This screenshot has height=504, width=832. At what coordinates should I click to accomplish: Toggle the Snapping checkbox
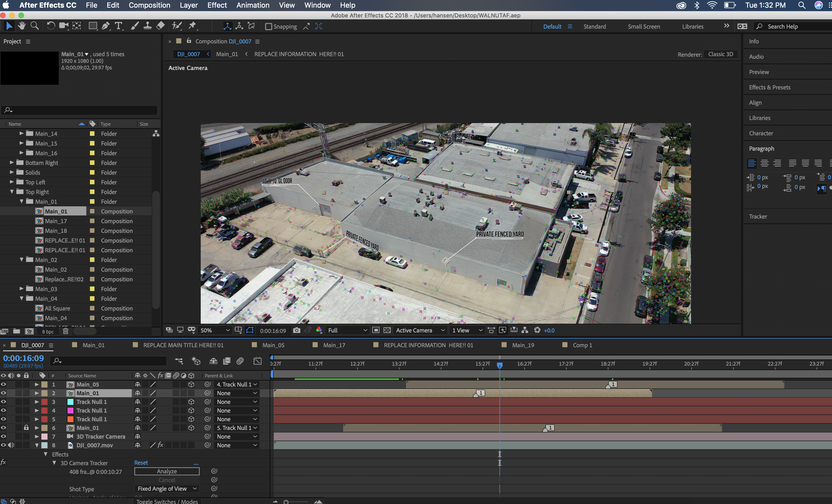(x=268, y=26)
